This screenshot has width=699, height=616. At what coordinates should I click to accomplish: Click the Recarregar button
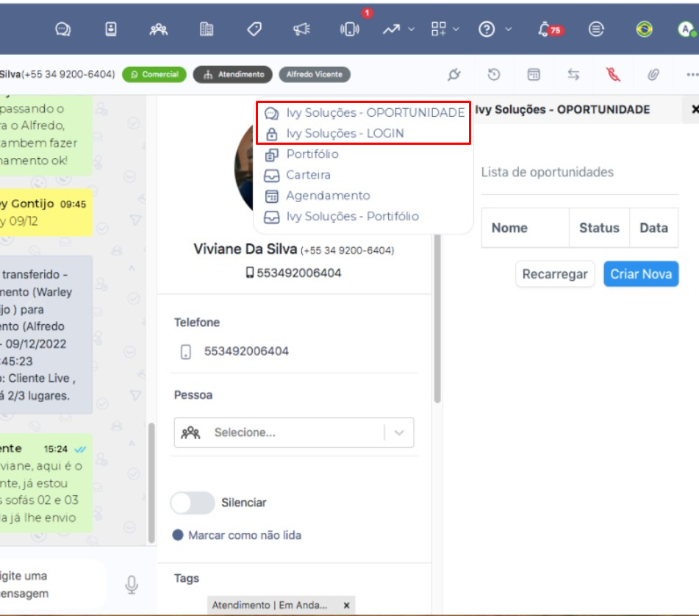click(554, 274)
